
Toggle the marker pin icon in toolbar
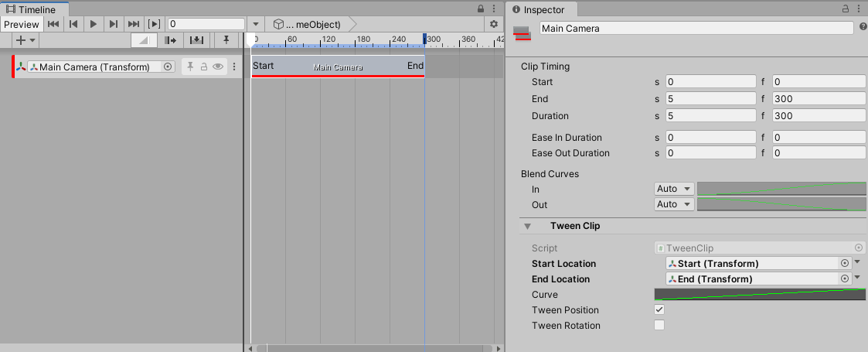226,40
